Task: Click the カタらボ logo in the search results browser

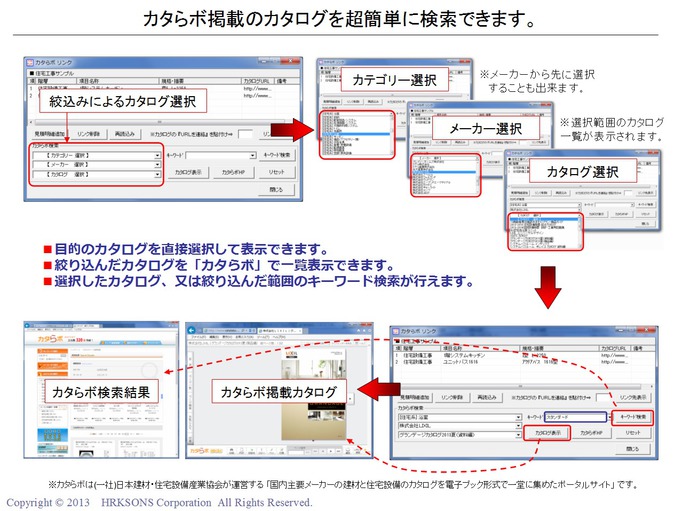Action: pos(50,339)
